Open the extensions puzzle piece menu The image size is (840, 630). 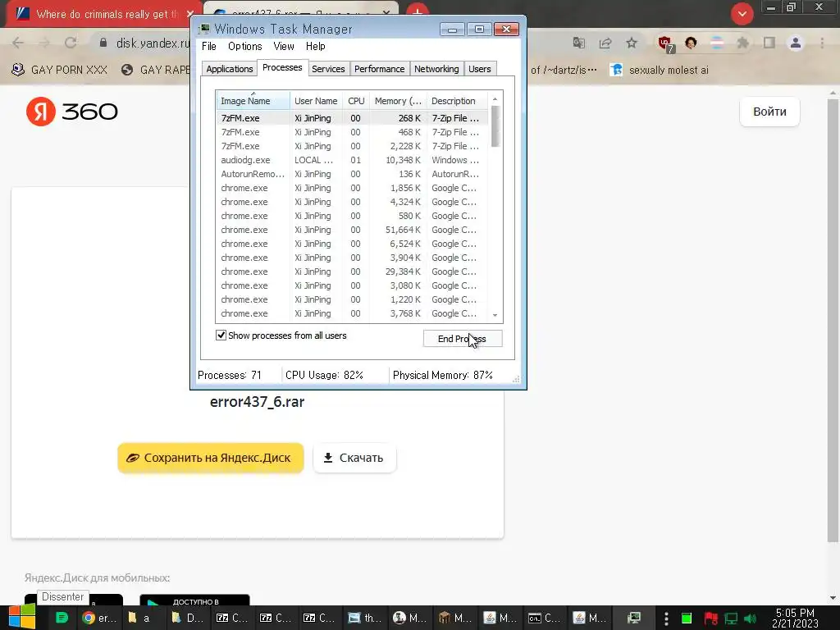click(x=743, y=43)
